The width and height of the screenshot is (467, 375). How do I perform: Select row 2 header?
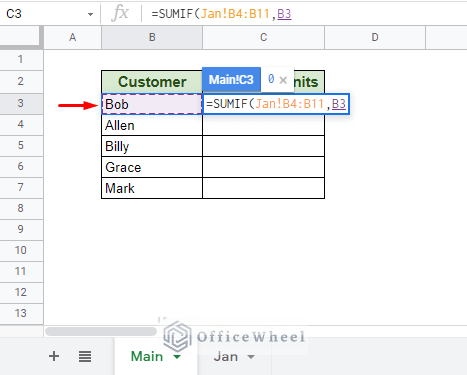(x=21, y=81)
